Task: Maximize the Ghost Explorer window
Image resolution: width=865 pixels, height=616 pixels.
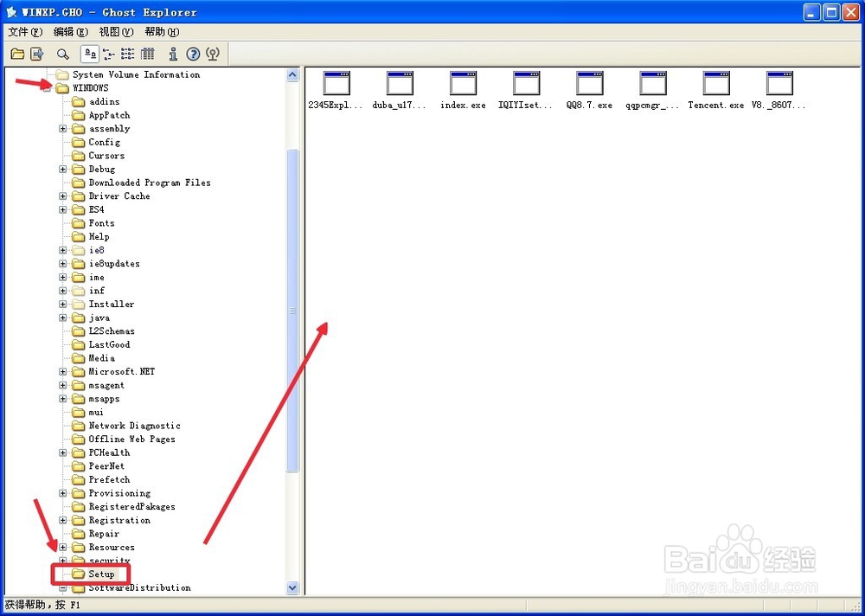Action: (x=831, y=12)
